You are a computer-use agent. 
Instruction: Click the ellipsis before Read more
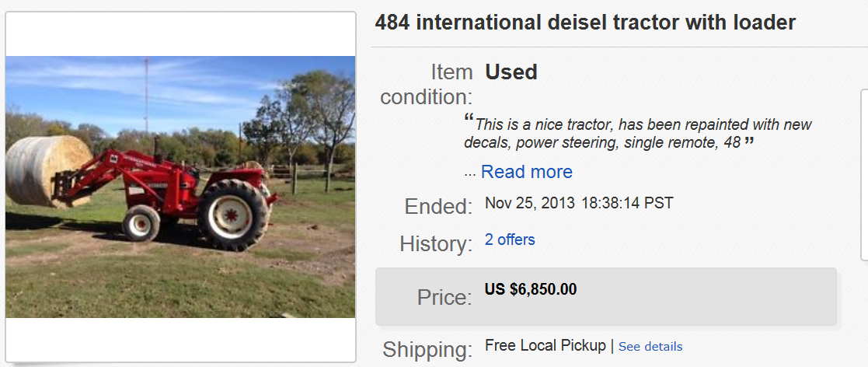coord(469,173)
